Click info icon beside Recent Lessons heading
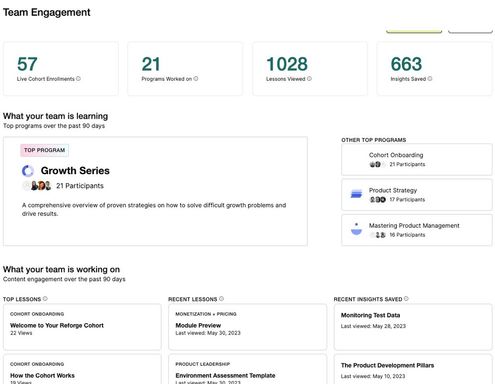495x384 pixels. [222, 299]
